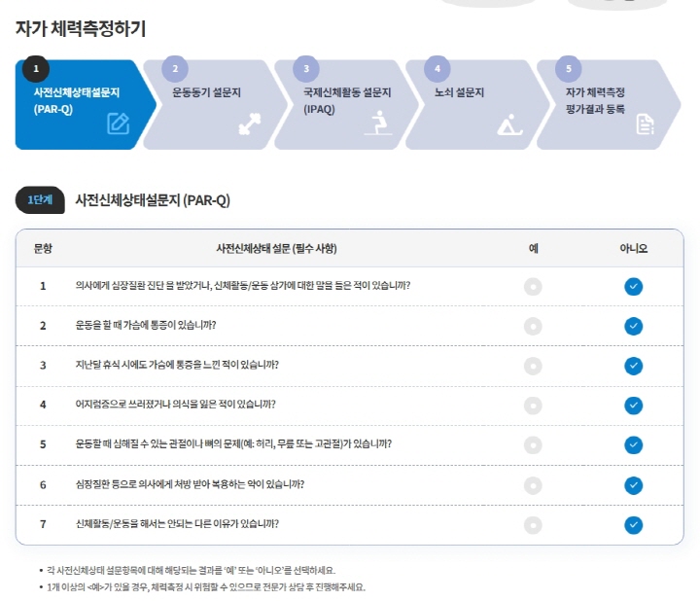Select 예 for question 5 joint or bone problem
Screen dimensions: 700x601
click(533, 445)
